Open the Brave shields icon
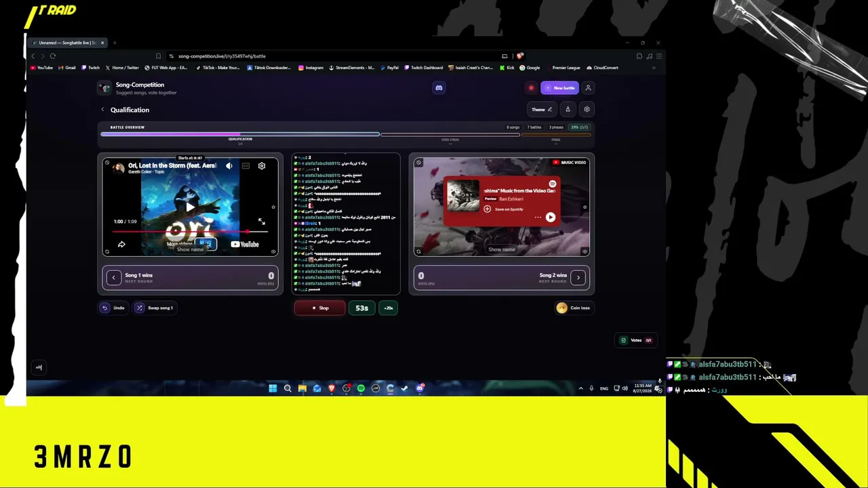The height and width of the screenshot is (488, 868). point(519,56)
